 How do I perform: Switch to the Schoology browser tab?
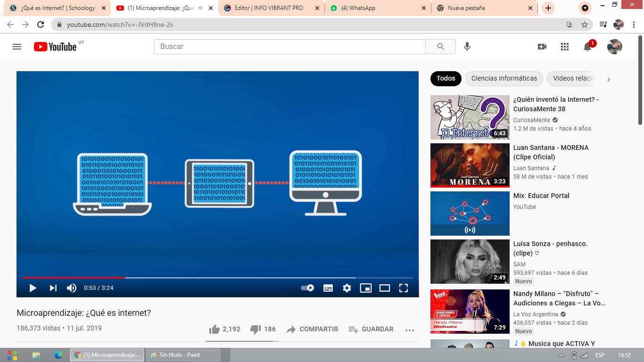(57, 8)
